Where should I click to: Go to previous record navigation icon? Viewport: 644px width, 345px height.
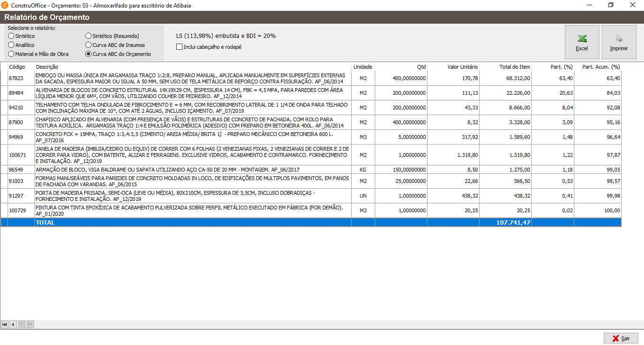click(13, 325)
